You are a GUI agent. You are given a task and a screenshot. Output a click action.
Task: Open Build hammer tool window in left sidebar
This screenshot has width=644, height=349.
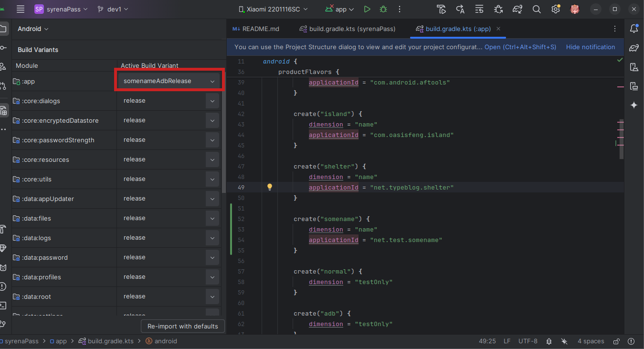coord(3,229)
